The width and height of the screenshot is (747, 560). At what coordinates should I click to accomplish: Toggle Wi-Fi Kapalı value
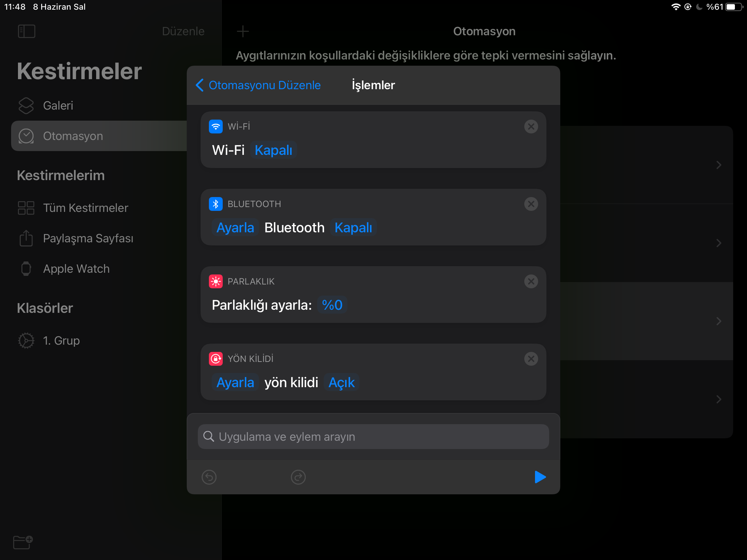click(274, 150)
